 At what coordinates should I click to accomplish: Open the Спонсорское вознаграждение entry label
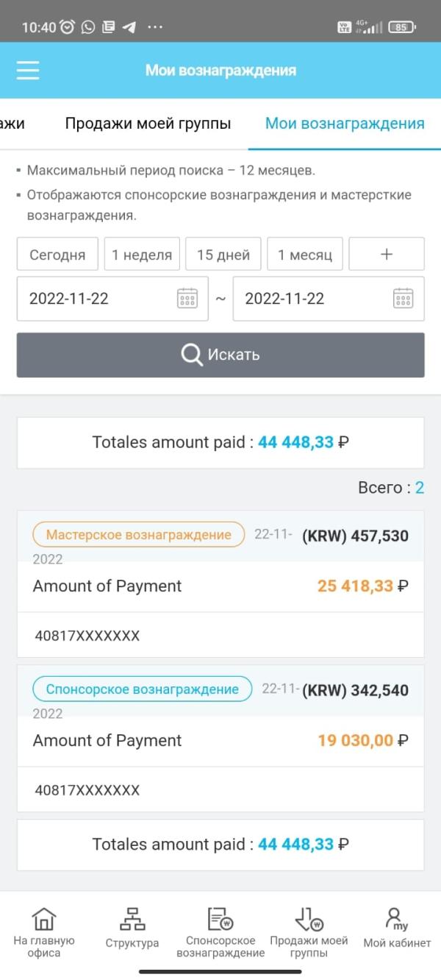click(143, 689)
